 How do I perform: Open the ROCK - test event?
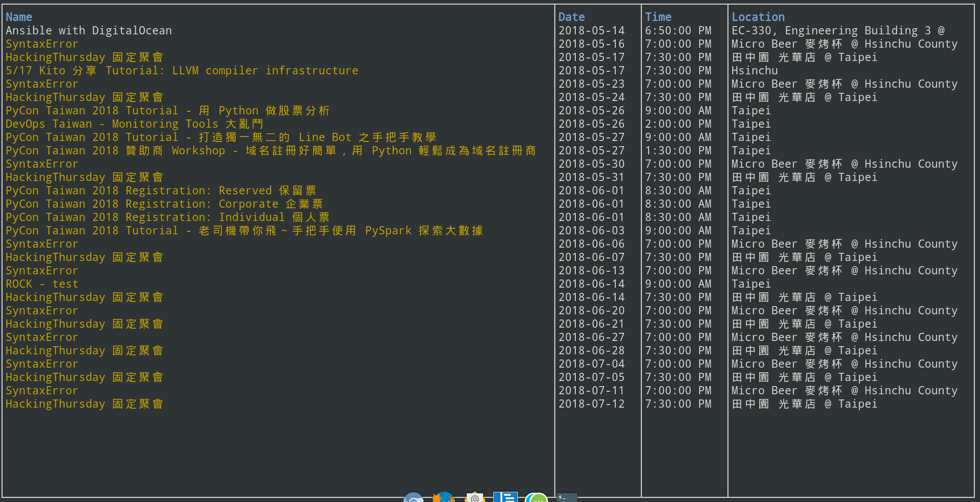pyautogui.click(x=42, y=284)
